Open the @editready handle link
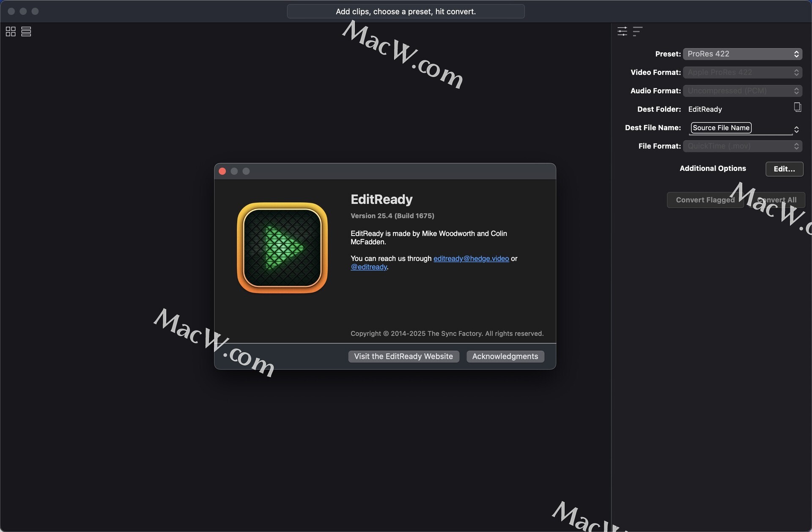Viewport: 812px width, 532px height. tap(368, 267)
